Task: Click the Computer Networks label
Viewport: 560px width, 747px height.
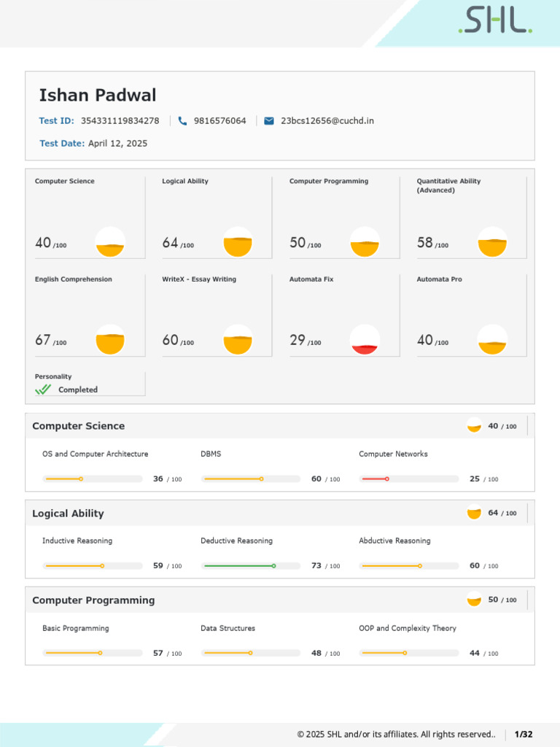Action: [x=393, y=454]
